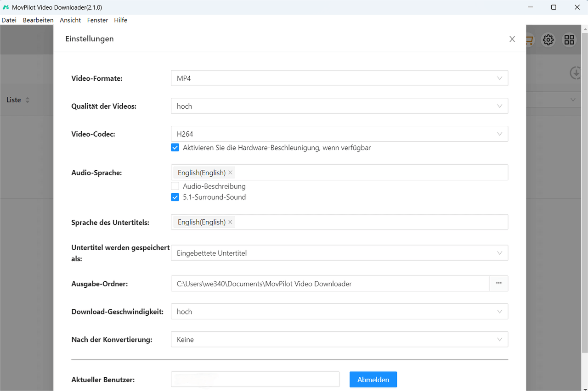Image resolution: width=588 pixels, height=391 pixels.
Task: Click the Abmelden button
Action: click(x=373, y=380)
